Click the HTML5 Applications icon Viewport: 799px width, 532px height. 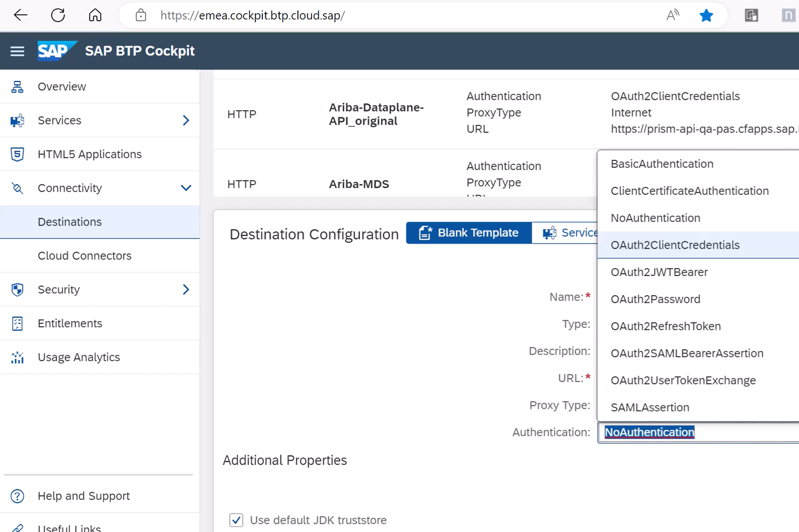(17, 154)
